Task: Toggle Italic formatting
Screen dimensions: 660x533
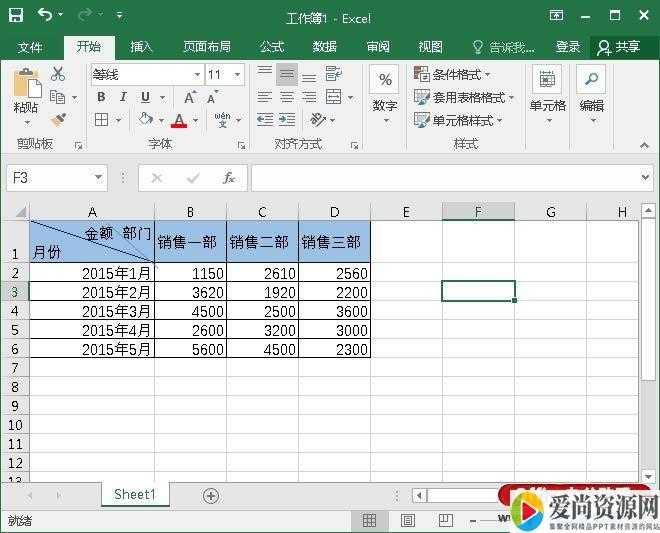Action: (123, 97)
